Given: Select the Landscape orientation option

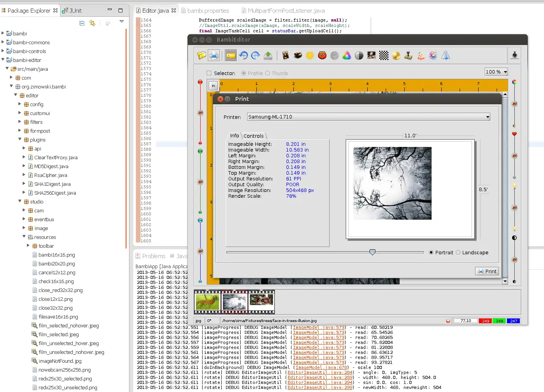Looking at the screenshot, I should click(458, 252).
